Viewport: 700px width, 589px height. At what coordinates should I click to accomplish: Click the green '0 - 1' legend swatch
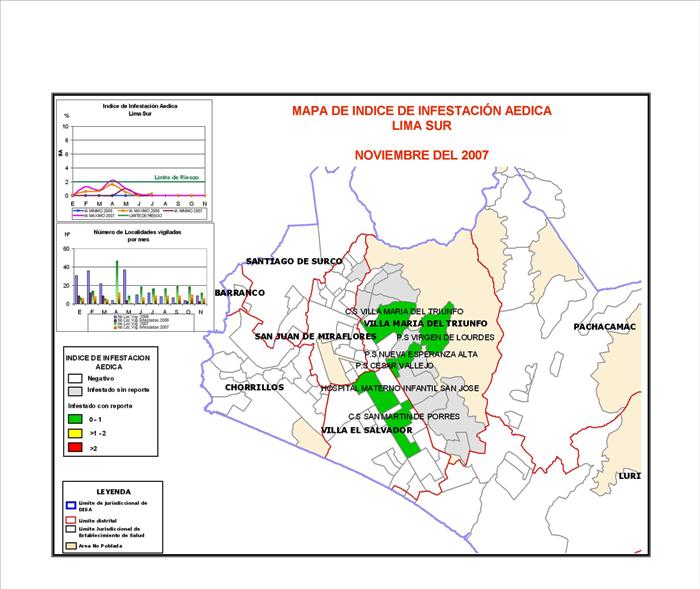(x=75, y=419)
